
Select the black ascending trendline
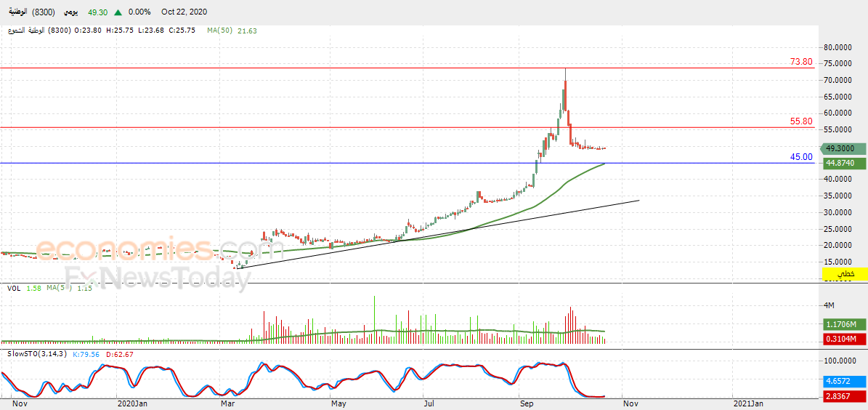tap(437, 234)
